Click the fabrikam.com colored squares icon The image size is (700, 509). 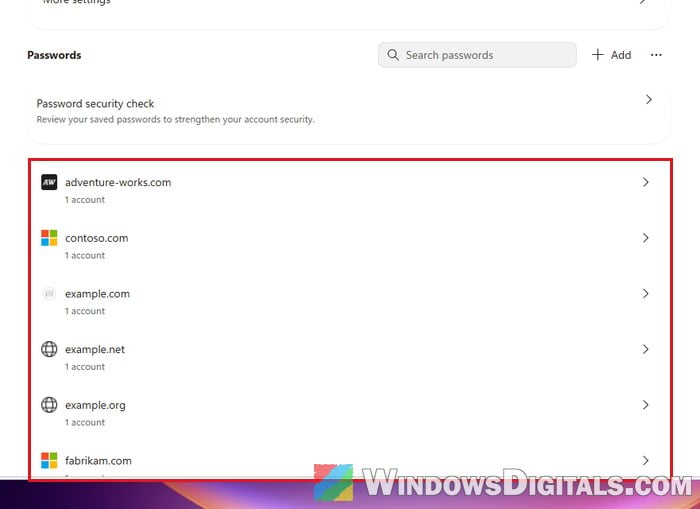[x=49, y=460]
